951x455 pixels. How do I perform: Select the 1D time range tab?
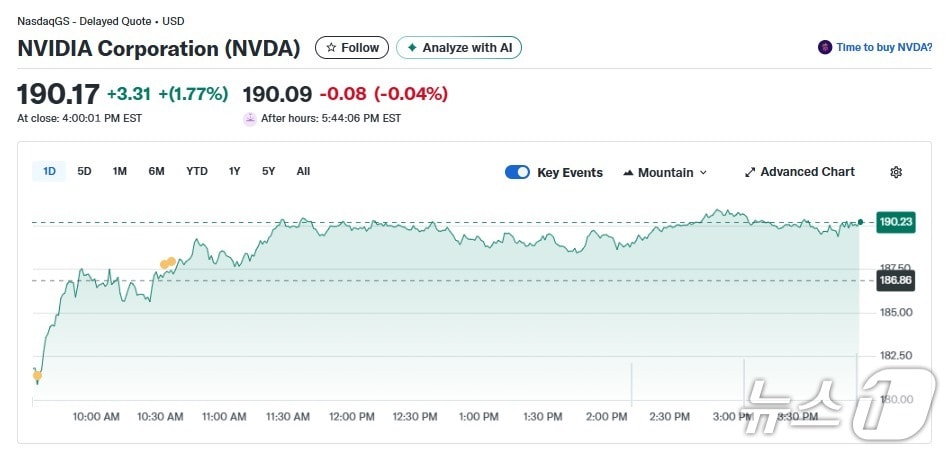point(49,171)
